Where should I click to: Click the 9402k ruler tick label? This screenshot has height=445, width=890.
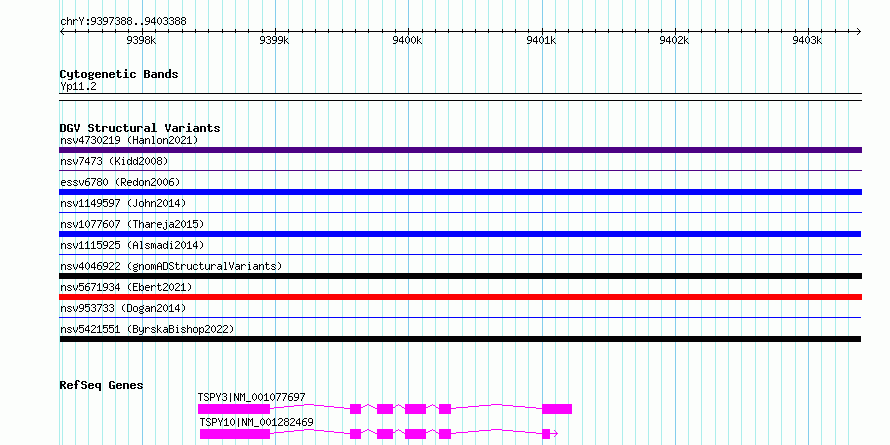tap(674, 40)
